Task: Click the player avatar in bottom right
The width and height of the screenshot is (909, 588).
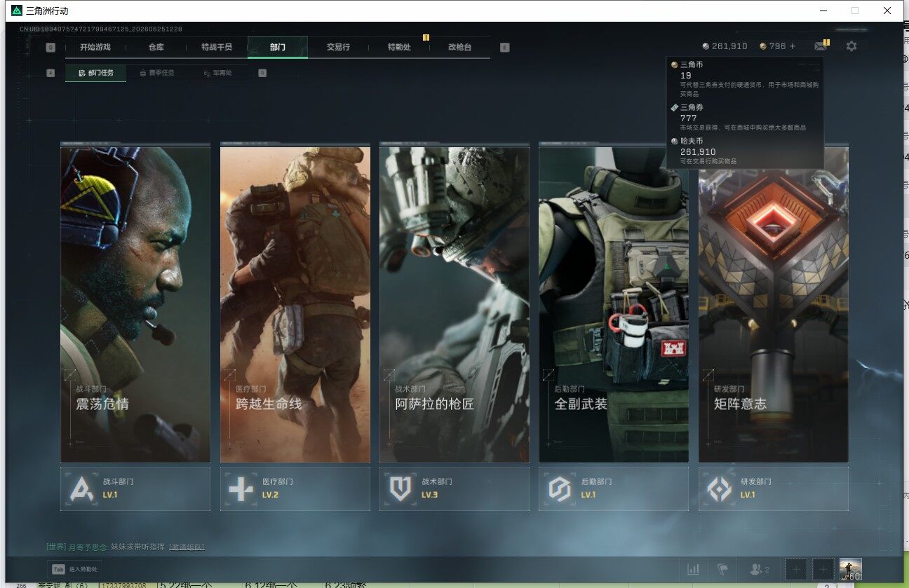Action: pyautogui.click(x=851, y=570)
